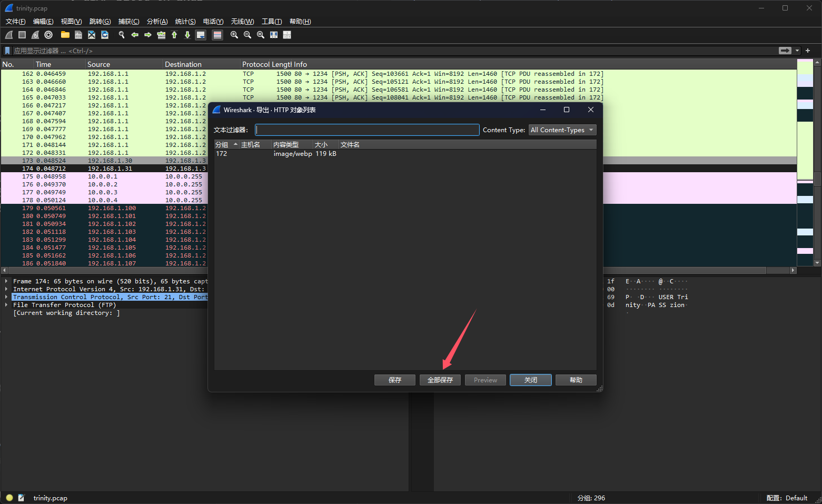Viewport: 822px width, 504px height.
Task: Zoom in on the packet list text
Action: (234, 35)
